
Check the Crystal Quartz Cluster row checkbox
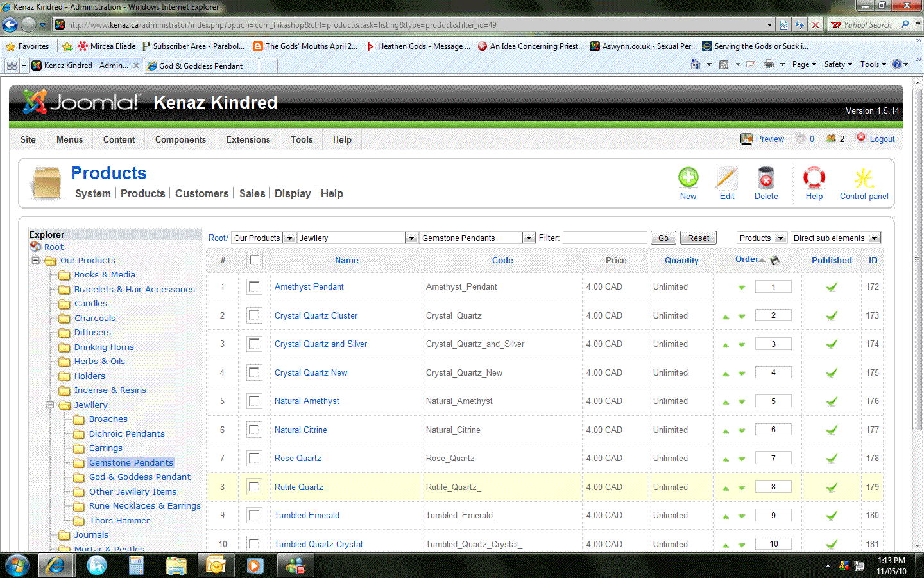255,315
